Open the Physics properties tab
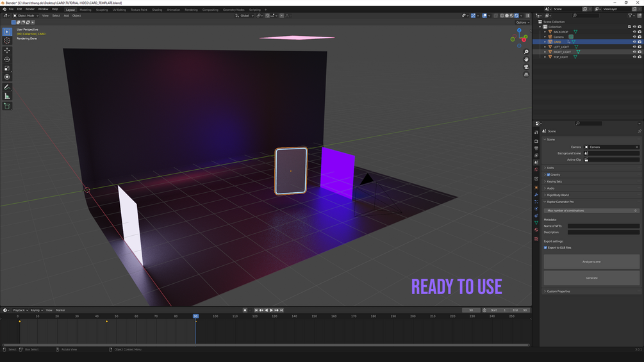This screenshot has width=644, height=362. pos(536,208)
